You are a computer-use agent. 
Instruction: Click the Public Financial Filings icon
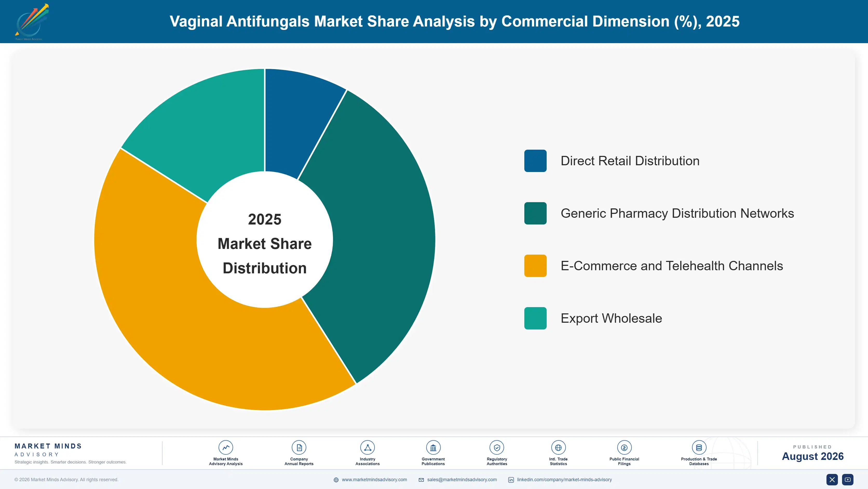[624, 447]
